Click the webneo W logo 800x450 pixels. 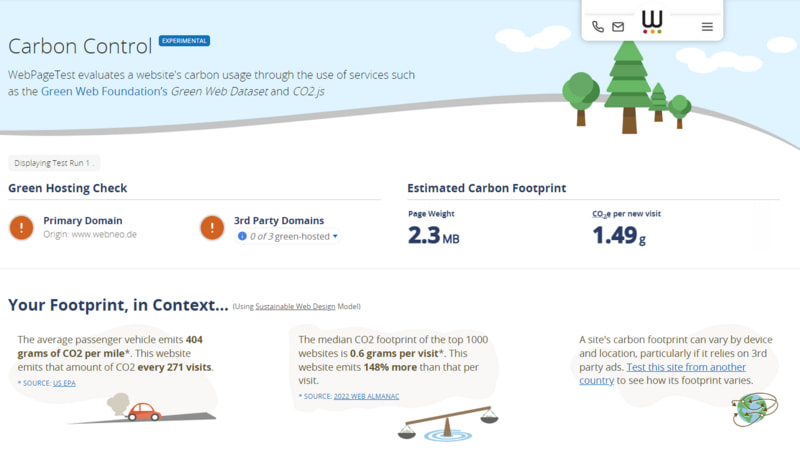652,22
